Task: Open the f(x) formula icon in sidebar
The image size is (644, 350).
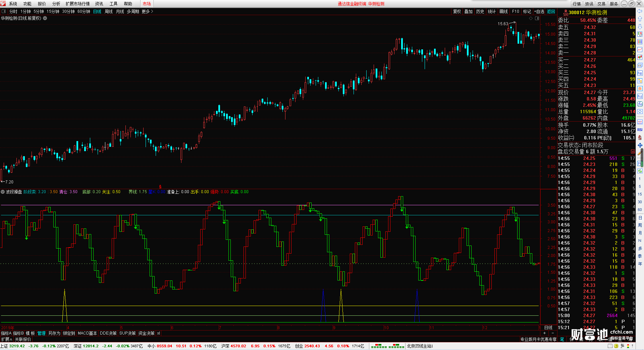Action: (x=640, y=104)
